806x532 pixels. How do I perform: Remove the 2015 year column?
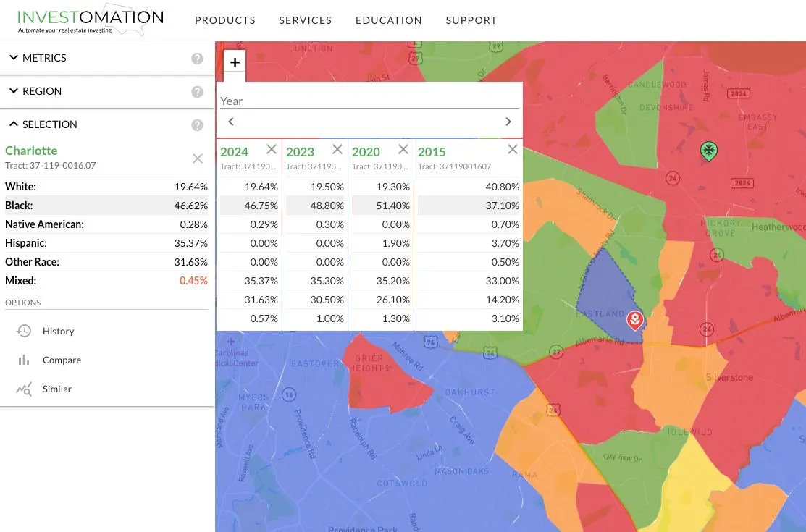[513, 149]
